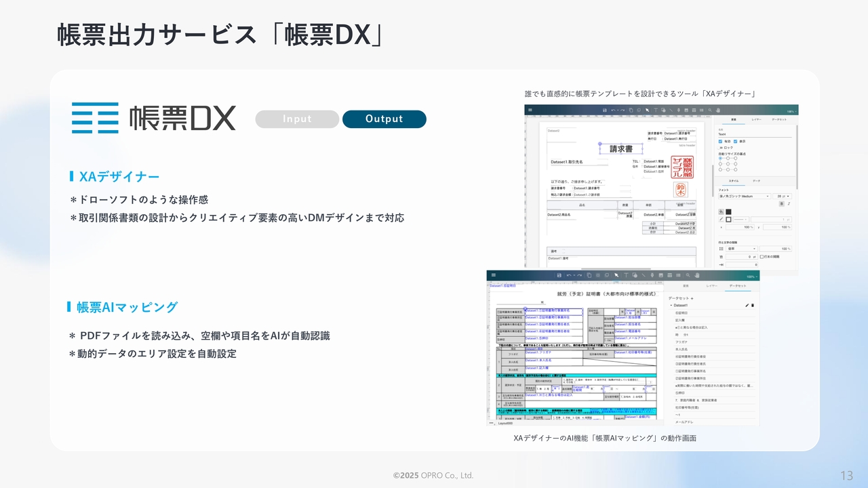Image resolution: width=868 pixels, height=488 pixels.
Task: Click the save icon in lower designer toolbar
Action: tap(558, 276)
